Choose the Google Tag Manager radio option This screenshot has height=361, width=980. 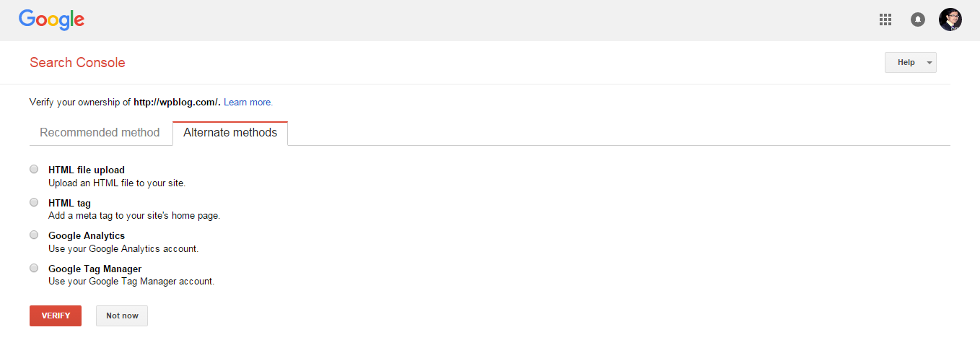(34, 268)
